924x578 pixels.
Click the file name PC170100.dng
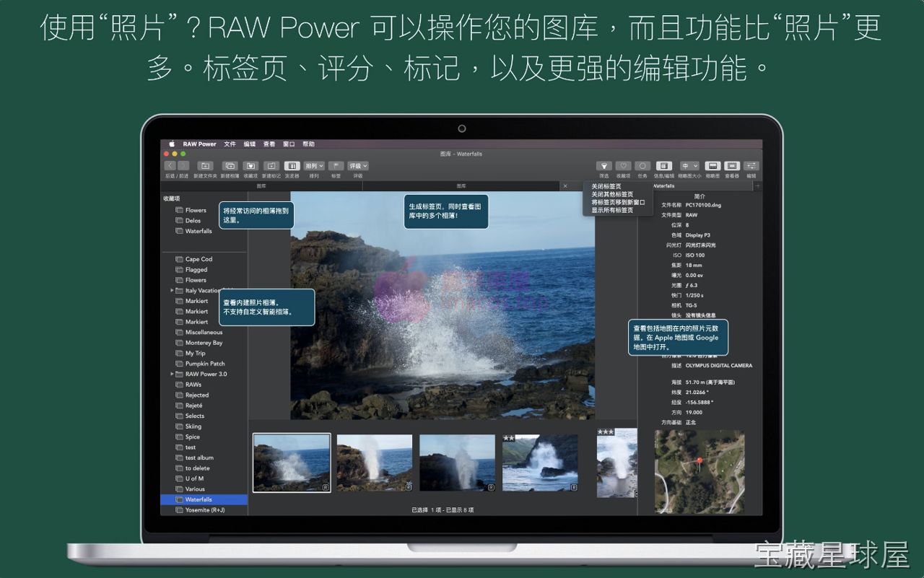[702, 205]
